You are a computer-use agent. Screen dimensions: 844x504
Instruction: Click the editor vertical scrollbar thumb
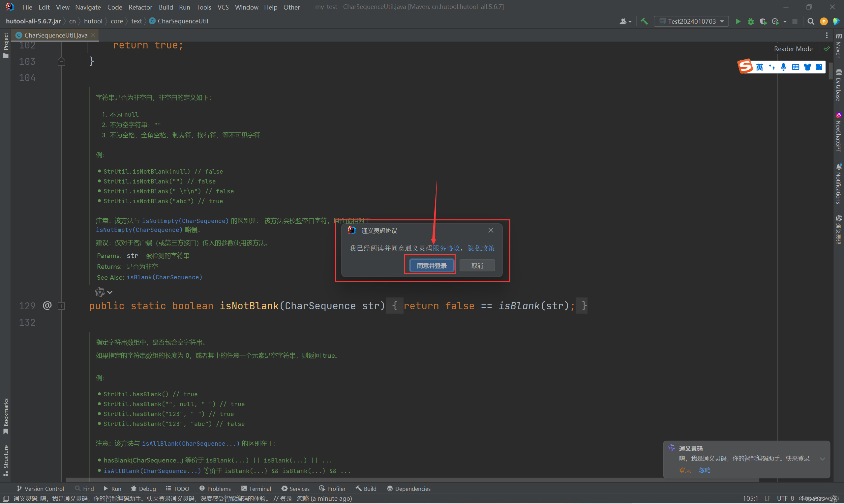click(830, 71)
